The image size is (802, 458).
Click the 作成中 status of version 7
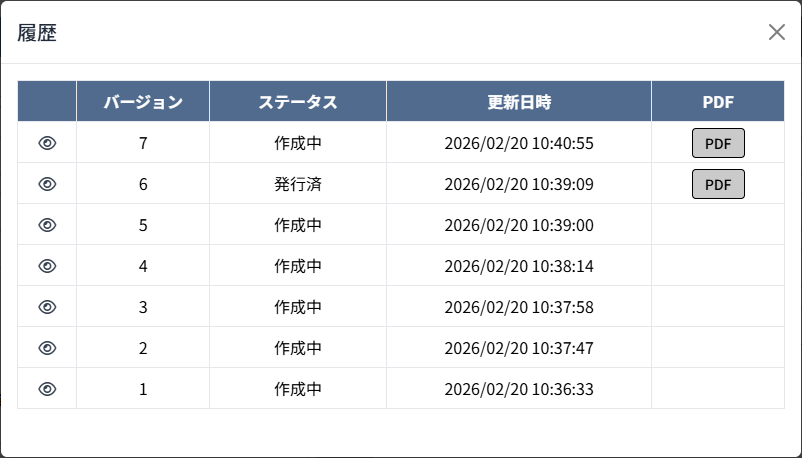[298, 143]
